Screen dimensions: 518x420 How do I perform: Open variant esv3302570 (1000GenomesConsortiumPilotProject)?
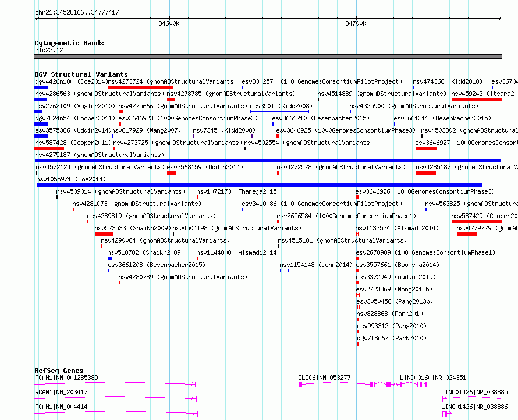(x=322, y=81)
